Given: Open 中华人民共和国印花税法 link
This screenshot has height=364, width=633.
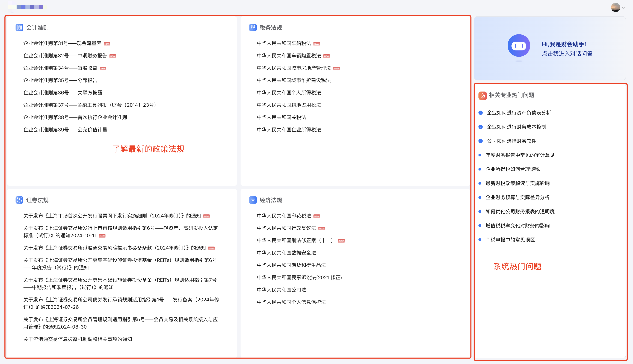Looking at the screenshot, I should [284, 216].
